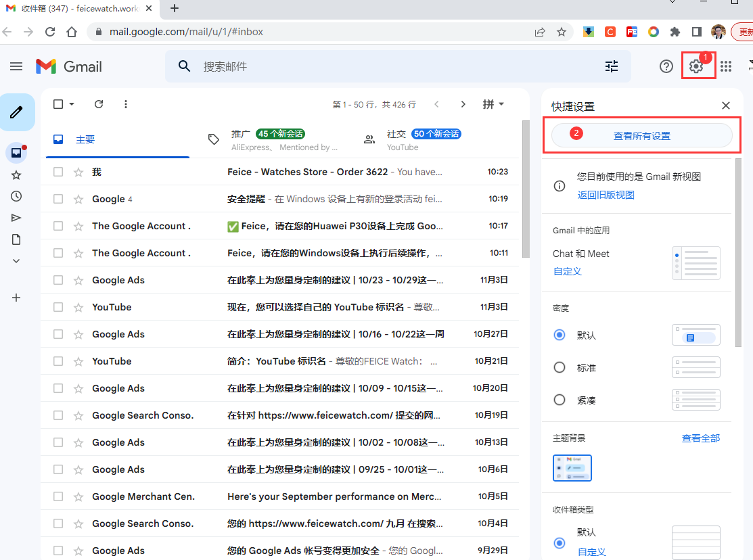The width and height of the screenshot is (753, 560).
Task: Refresh the inbox message list
Action: click(99, 104)
